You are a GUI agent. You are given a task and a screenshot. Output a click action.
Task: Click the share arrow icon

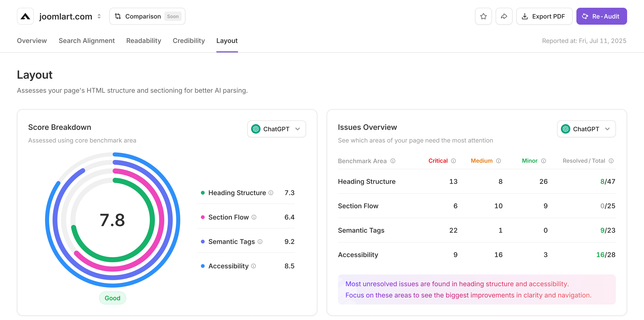[x=504, y=16]
